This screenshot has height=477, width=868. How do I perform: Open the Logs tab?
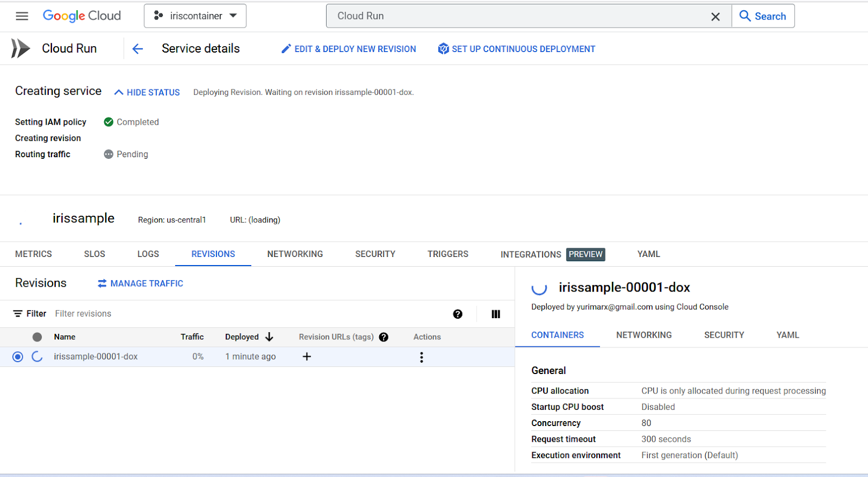point(148,254)
